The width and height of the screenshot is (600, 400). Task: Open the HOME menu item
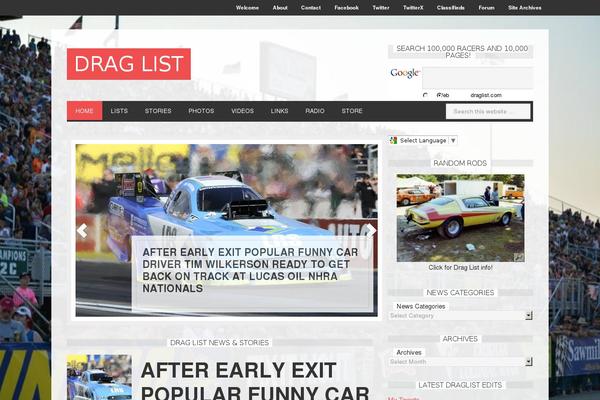pos(85,111)
